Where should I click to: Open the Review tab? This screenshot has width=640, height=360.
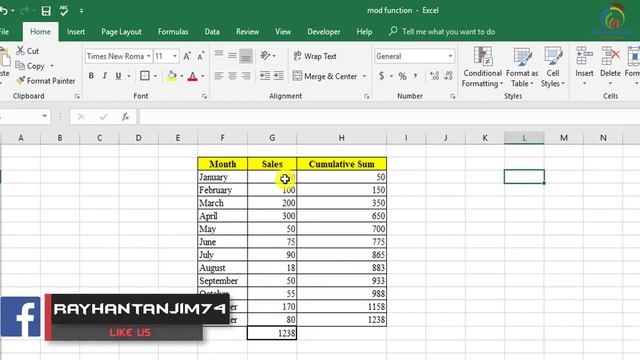pos(247,32)
